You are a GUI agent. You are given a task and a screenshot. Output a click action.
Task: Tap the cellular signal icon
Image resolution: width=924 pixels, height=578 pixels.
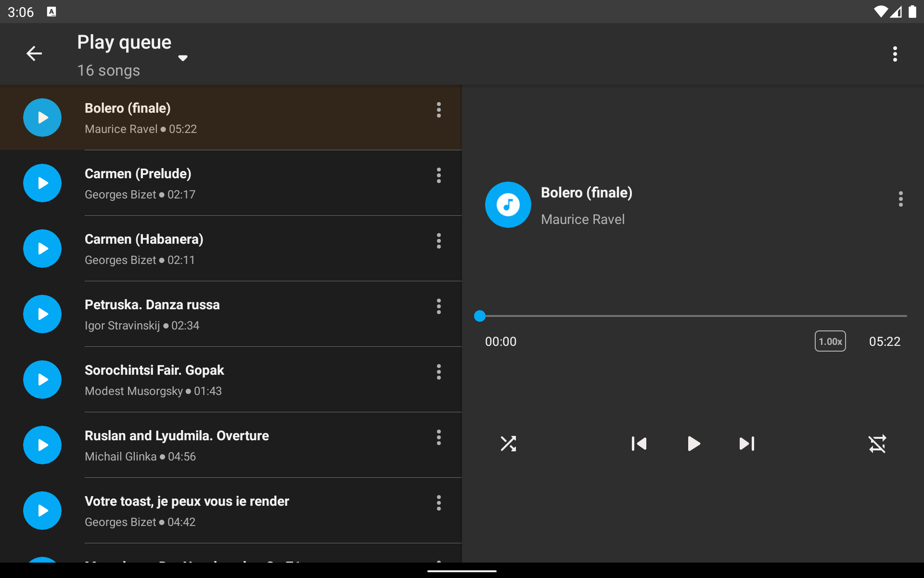click(x=896, y=12)
